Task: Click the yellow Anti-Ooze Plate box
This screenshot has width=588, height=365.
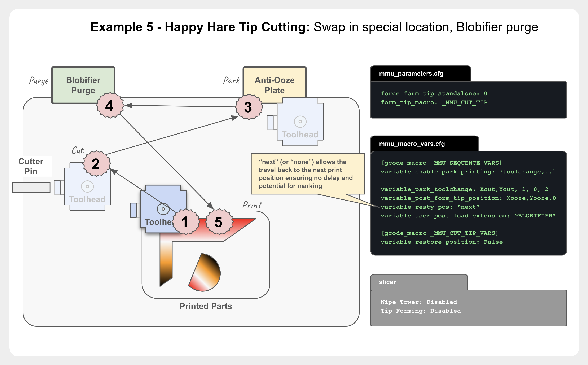Action: point(275,85)
